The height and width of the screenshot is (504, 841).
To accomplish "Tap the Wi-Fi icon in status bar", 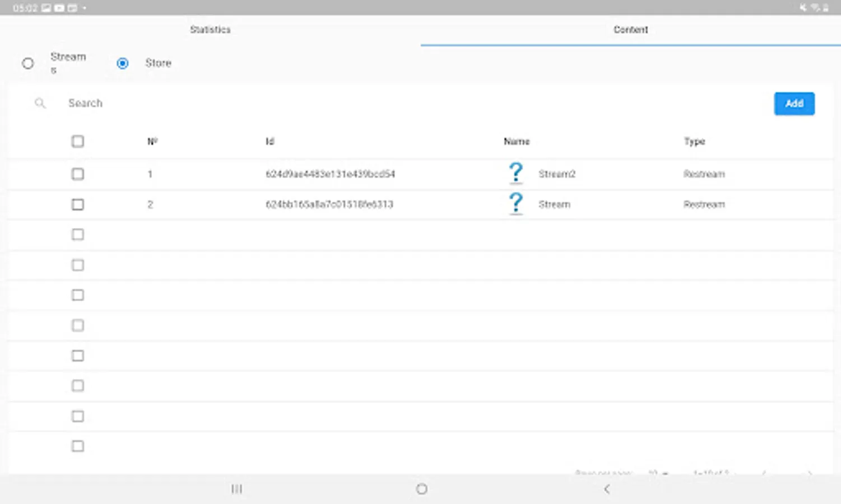I will 815,8.
